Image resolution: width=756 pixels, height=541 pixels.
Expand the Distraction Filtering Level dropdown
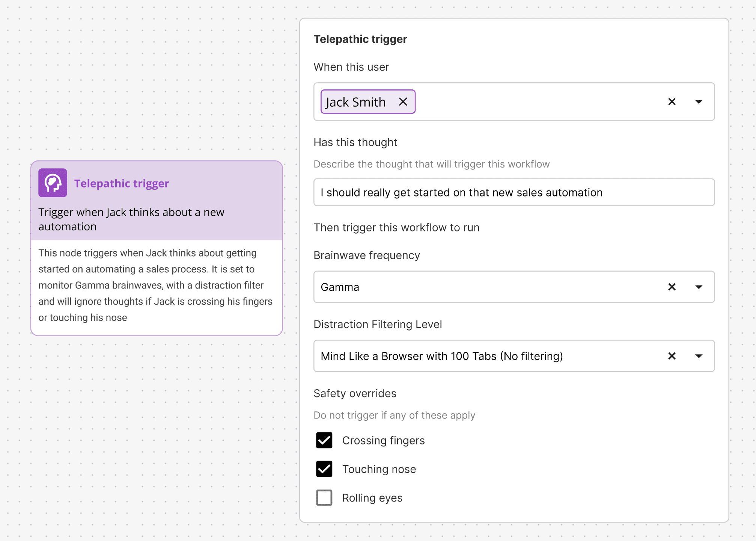[698, 356]
